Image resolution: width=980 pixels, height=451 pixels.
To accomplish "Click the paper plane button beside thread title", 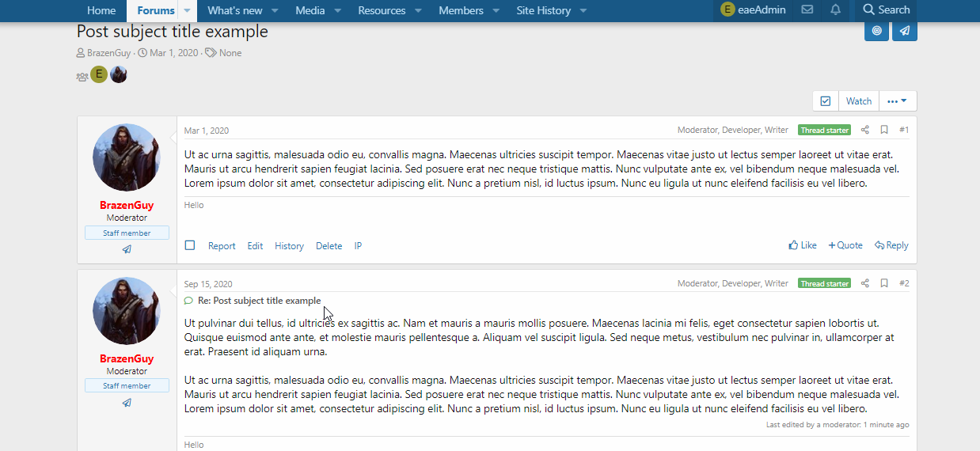I will 905,31.
